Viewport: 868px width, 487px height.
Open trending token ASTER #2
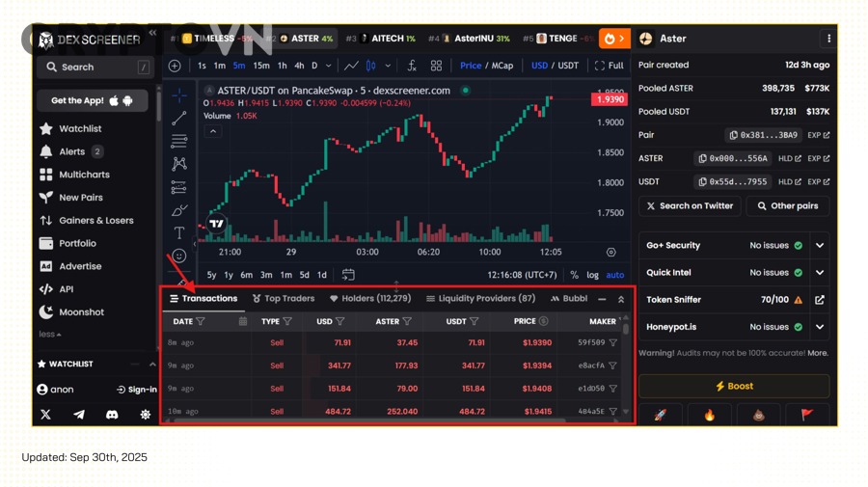[299, 39]
